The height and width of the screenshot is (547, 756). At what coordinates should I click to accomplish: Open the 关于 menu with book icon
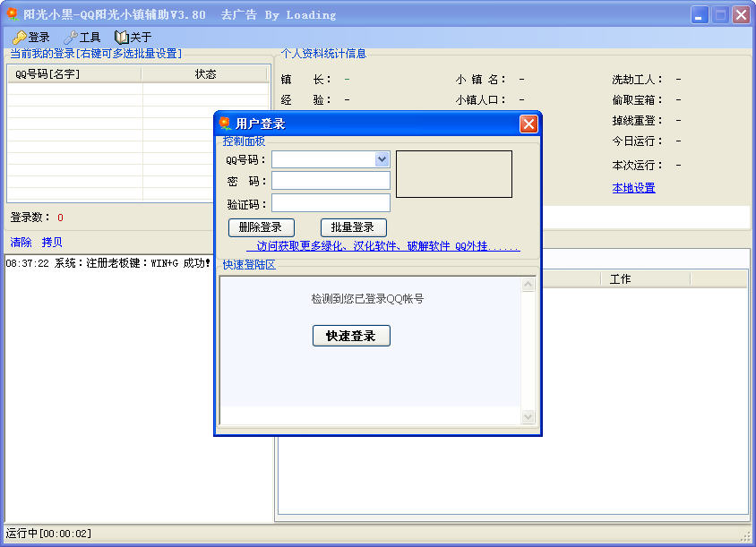133,37
